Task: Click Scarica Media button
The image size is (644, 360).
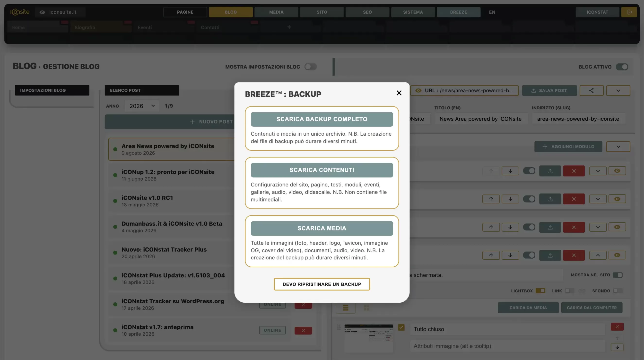Action: click(x=322, y=228)
